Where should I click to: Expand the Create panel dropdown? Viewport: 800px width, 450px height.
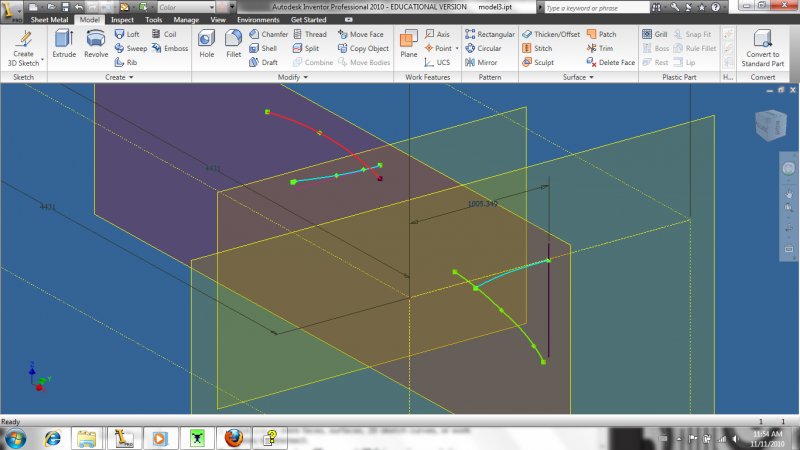click(119, 77)
